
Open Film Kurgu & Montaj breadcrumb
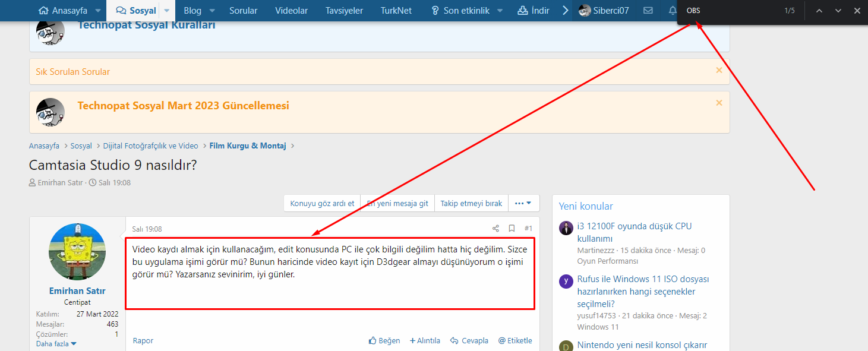(248, 146)
